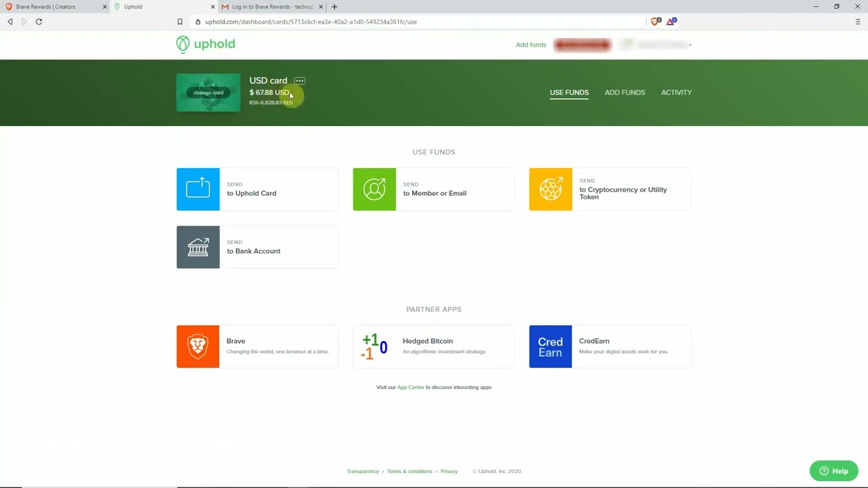This screenshot has width=868, height=488.
Task: Click the to Member or Email label
Action: tap(435, 193)
